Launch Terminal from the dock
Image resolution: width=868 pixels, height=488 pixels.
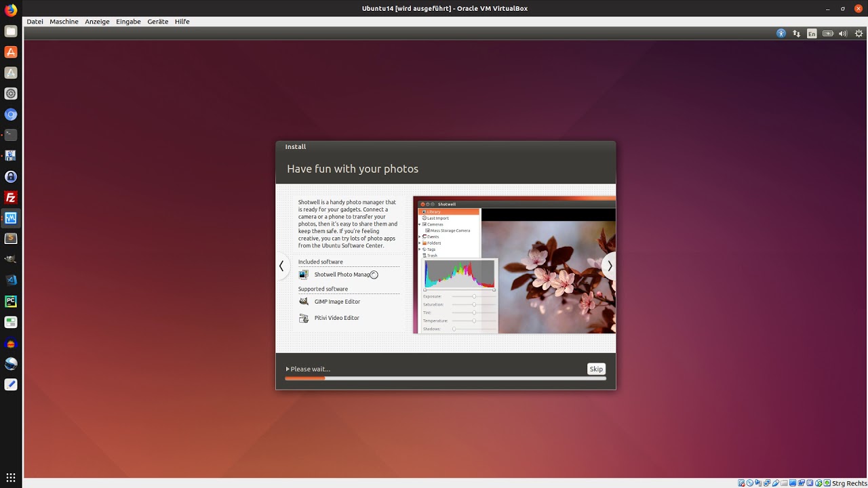point(11,135)
